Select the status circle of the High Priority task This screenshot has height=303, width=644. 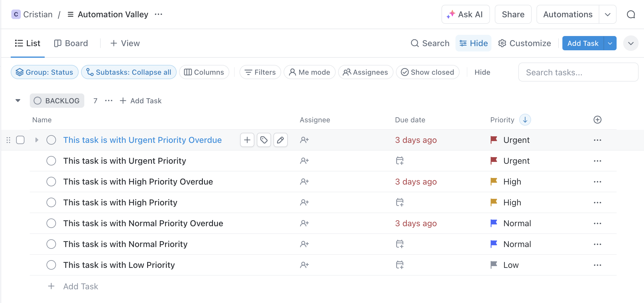(x=51, y=202)
